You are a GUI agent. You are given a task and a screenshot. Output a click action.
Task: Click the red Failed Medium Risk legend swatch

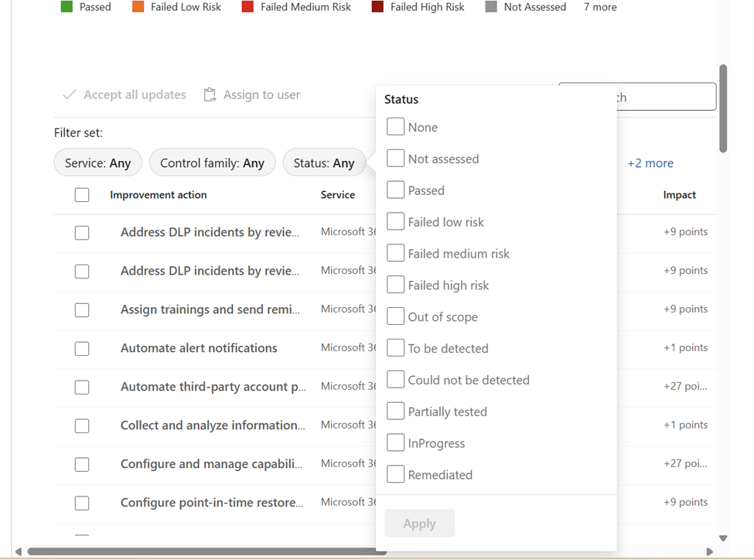(247, 7)
